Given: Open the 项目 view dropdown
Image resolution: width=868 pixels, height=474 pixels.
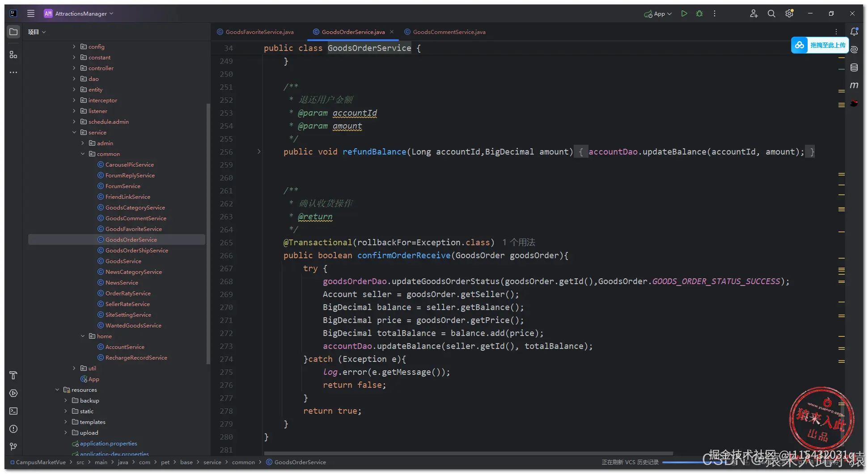Looking at the screenshot, I should click(x=37, y=32).
